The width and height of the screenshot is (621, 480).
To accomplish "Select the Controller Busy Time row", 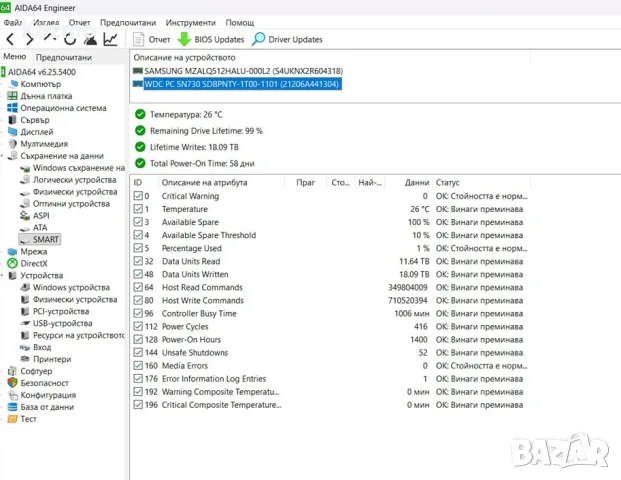I will tap(331, 313).
